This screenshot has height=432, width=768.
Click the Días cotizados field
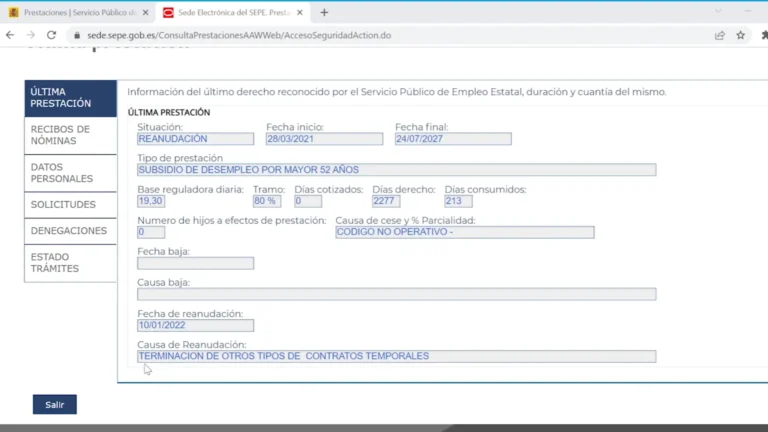point(308,201)
